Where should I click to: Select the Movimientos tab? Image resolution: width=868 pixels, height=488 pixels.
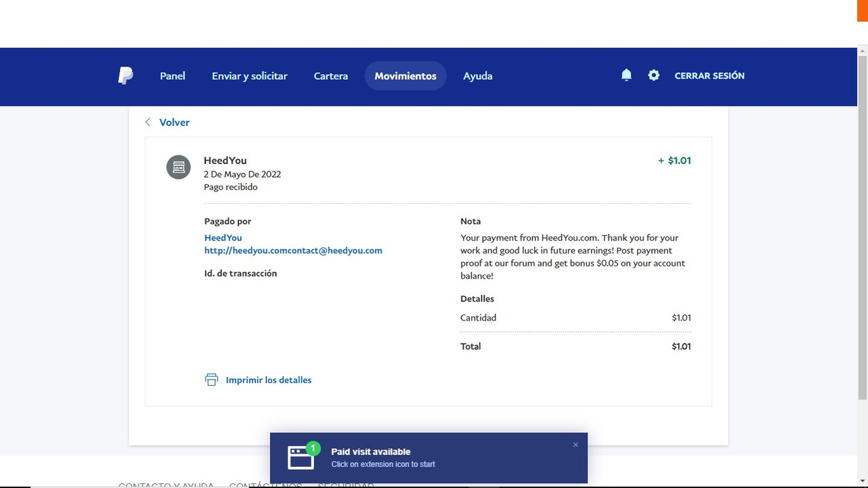point(406,76)
